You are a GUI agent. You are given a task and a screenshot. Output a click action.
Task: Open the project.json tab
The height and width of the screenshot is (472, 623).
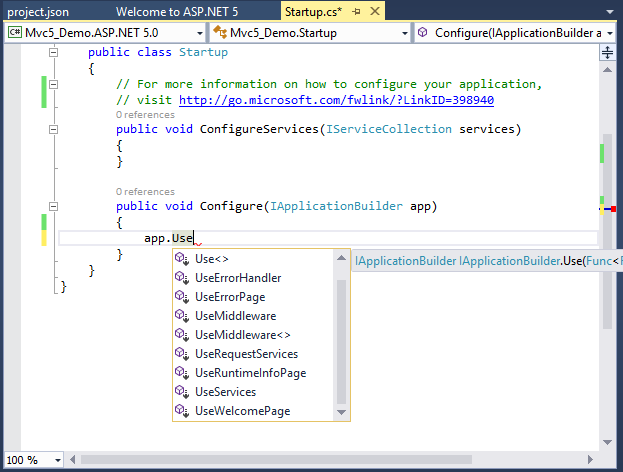pos(38,12)
